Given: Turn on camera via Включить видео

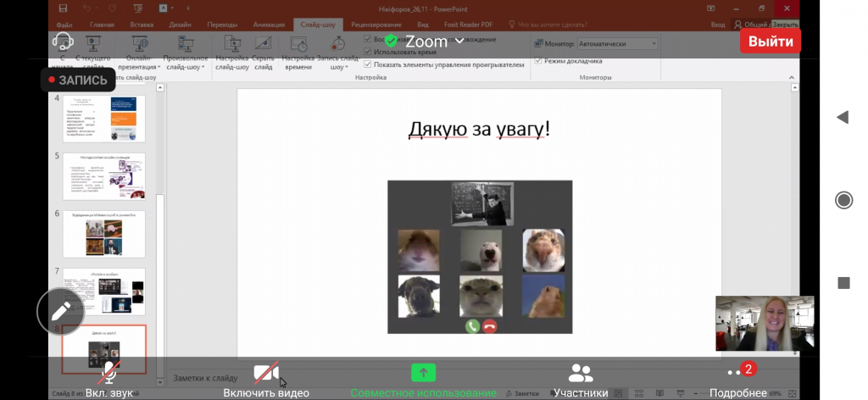Looking at the screenshot, I should [x=265, y=380].
